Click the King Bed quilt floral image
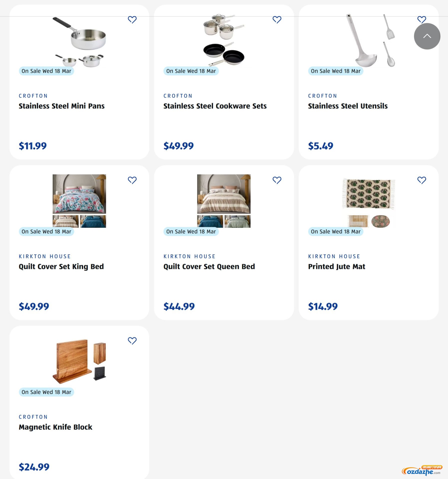448x479 pixels. (79, 194)
